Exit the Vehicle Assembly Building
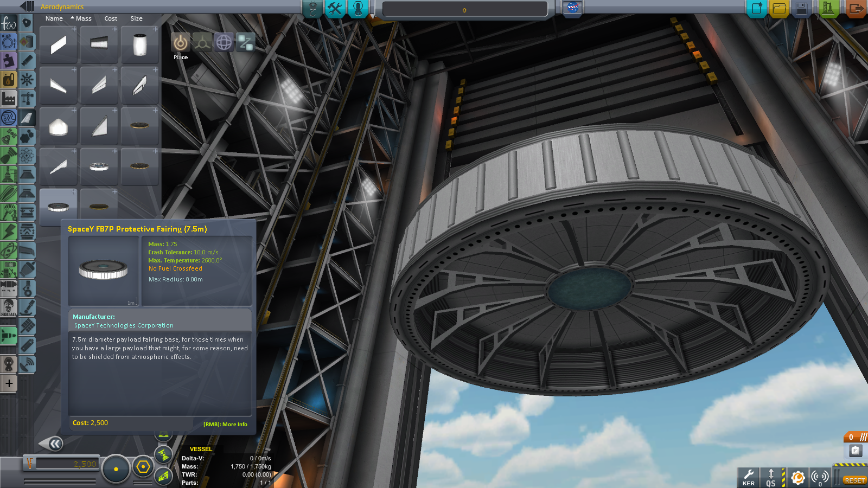The image size is (868, 488). 856,8
